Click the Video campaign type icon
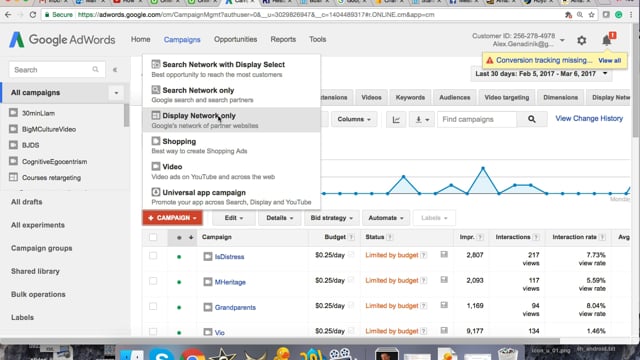This screenshot has height=360, width=640. click(x=156, y=166)
